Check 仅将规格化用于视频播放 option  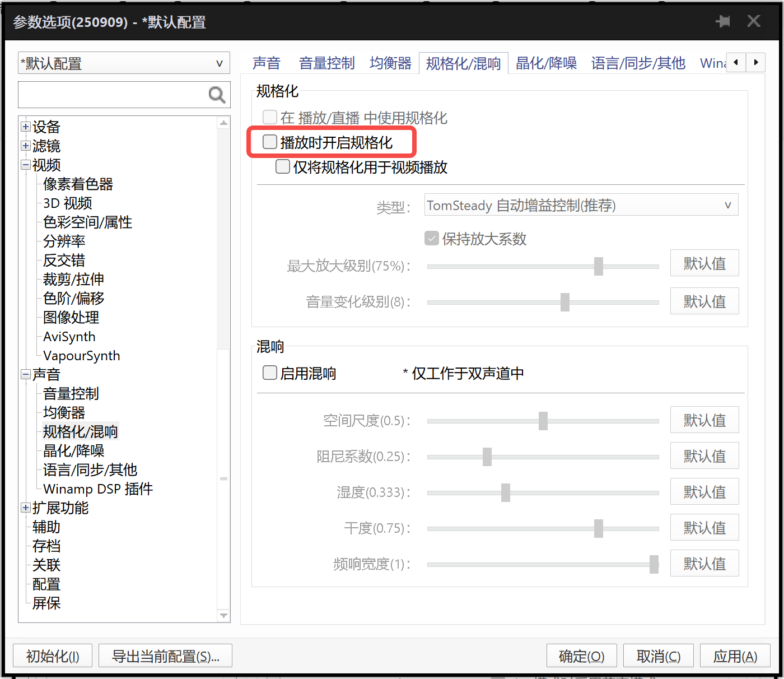click(x=283, y=166)
